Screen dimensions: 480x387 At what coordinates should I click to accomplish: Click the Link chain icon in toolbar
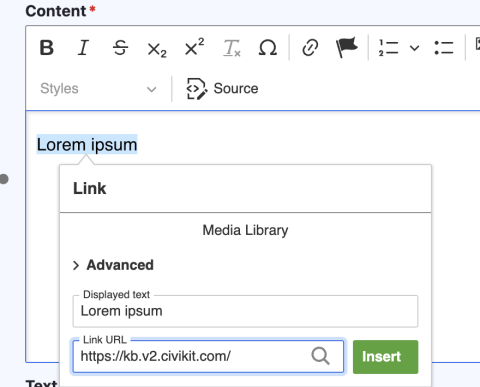click(x=310, y=48)
